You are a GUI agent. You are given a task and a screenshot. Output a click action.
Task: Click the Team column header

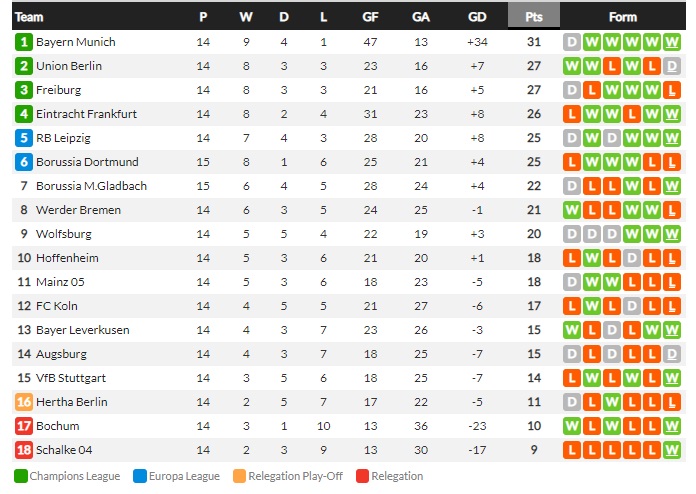click(x=29, y=17)
